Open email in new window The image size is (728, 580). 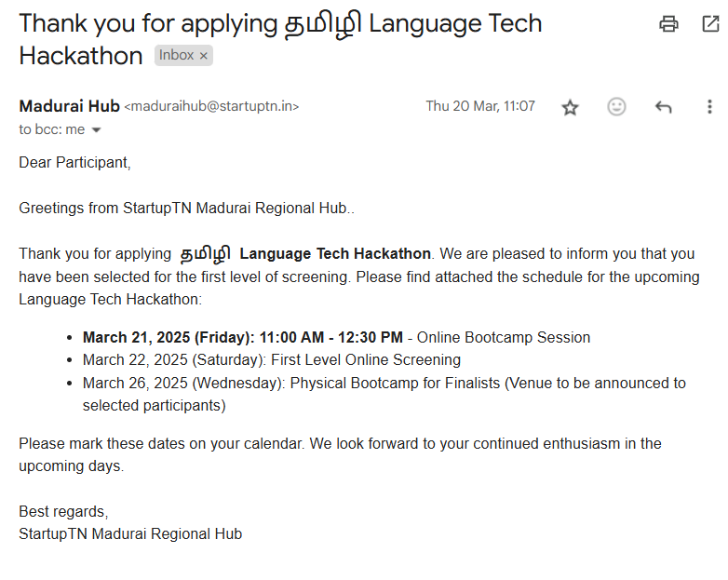click(709, 24)
